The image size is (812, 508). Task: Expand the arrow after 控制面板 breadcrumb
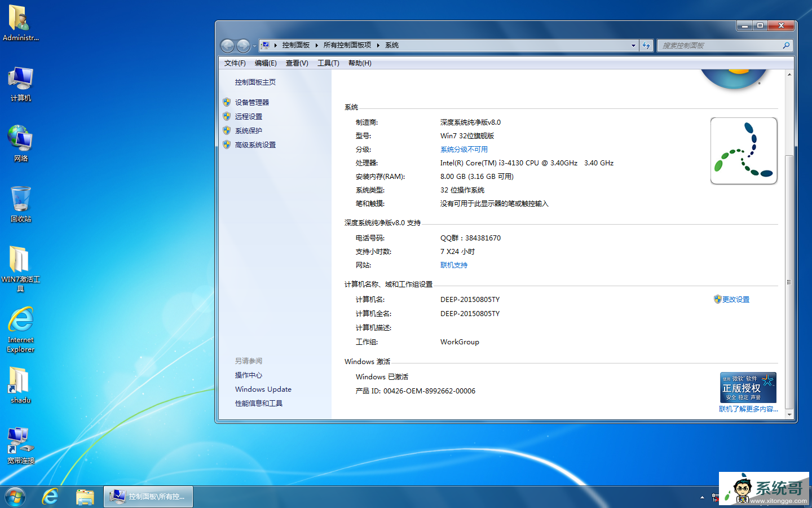316,45
